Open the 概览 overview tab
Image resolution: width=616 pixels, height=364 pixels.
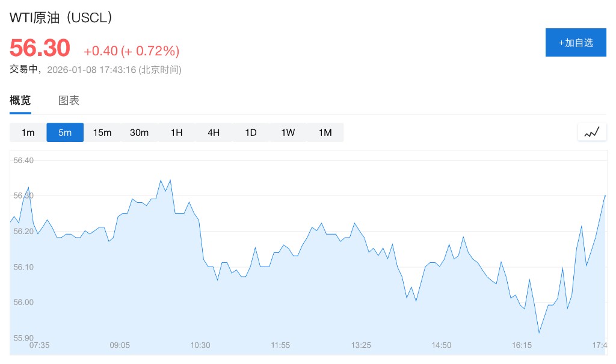(x=20, y=100)
